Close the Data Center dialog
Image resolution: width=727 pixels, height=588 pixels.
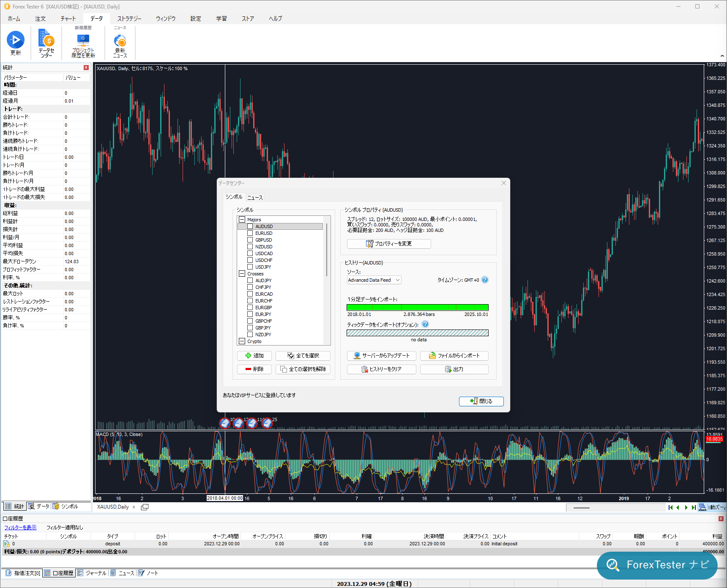click(503, 183)
